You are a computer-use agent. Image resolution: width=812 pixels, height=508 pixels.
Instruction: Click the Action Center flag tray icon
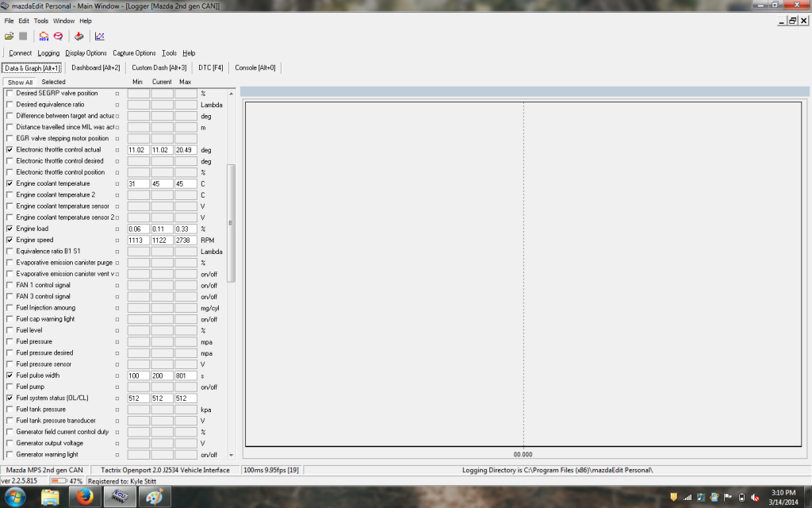728,497
